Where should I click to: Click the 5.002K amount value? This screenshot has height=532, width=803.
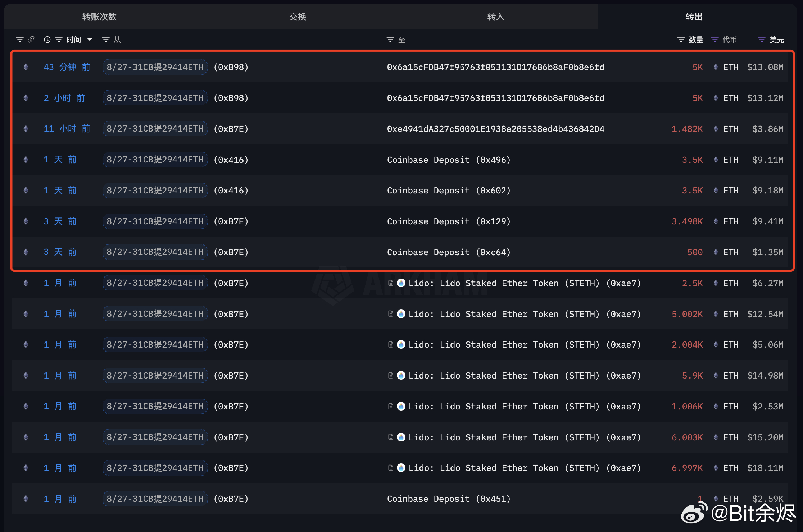point(687,314)
